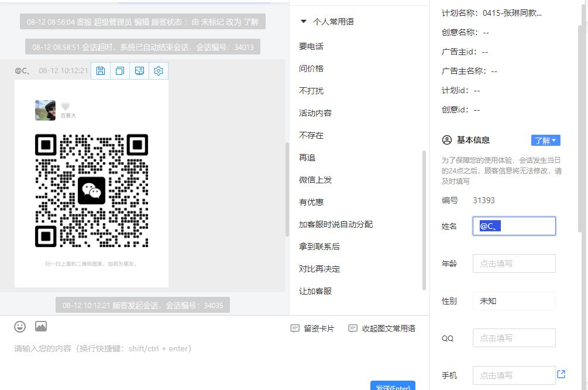
Task: Collapse the 个人常用语 section
Action: coord(304,22)
